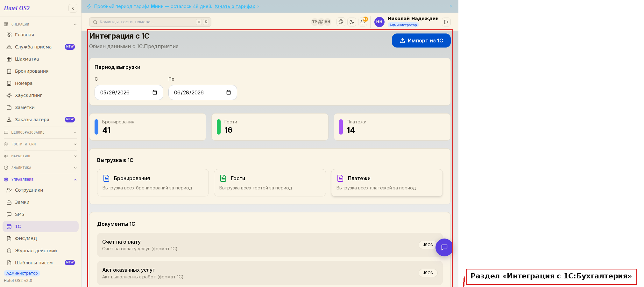The width and height of the screenshot is (644, 287).
Task: Export Платежи to 1С card
Action: point(387,183)
